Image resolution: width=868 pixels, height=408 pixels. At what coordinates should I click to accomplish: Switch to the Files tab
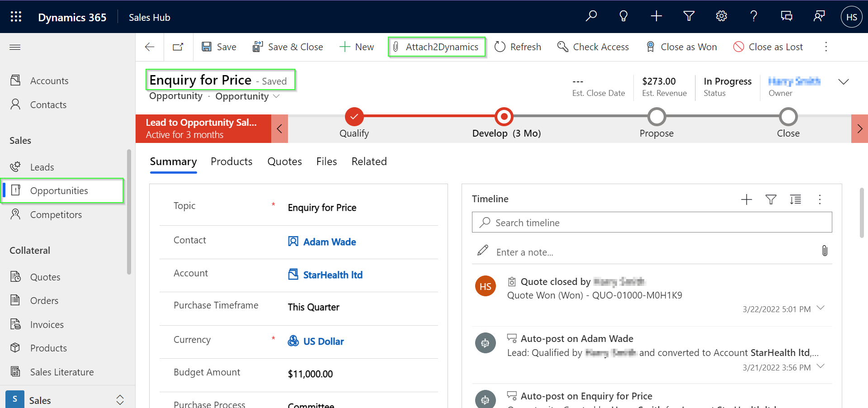pos(326,161)
